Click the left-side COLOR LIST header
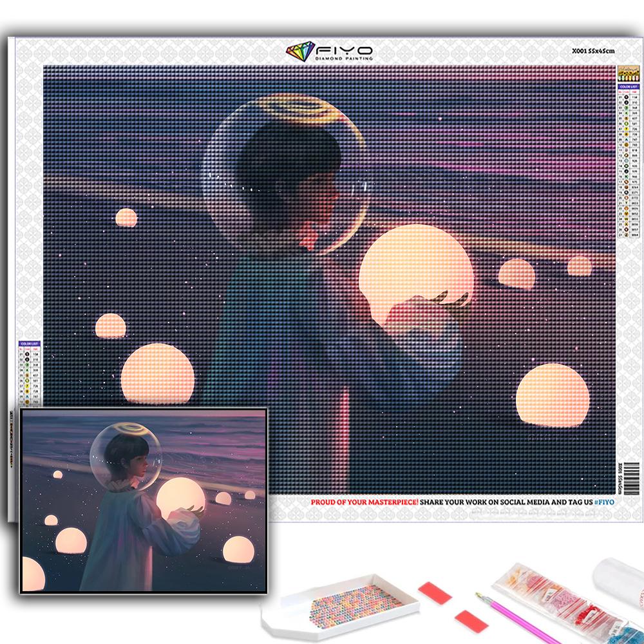 (30, 343)
